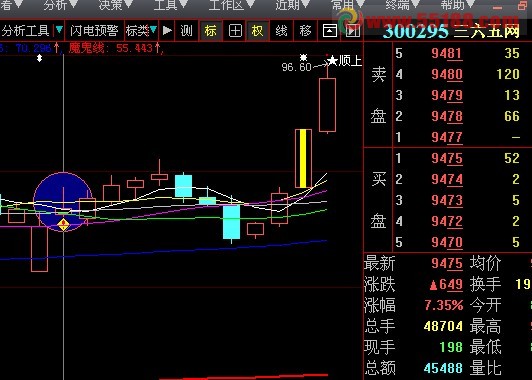The height and width of the screenshot is (380, 532).
Task: Click the 移 move tool icon
Action: tap(305, 31)
